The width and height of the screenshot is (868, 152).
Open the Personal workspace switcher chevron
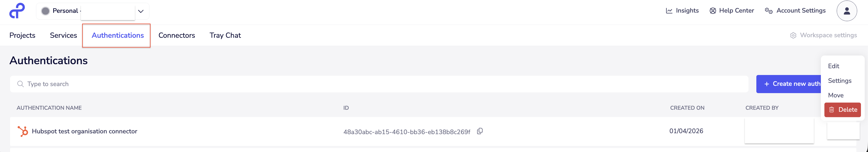point(141,11)
